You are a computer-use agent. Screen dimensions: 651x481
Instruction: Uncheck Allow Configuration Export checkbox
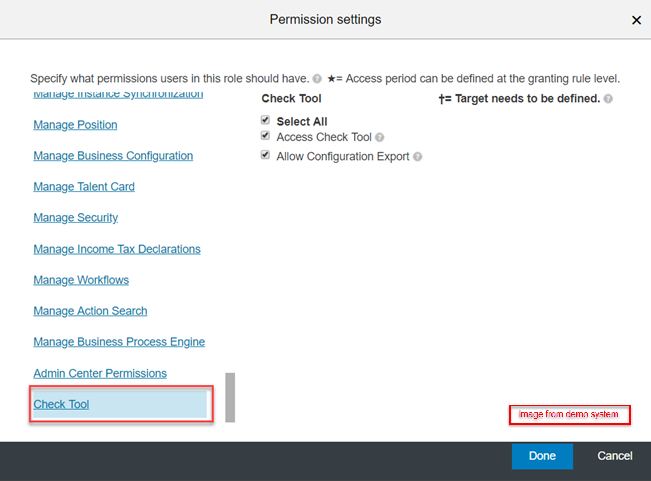pyautogui.click(x=265, y=155)
